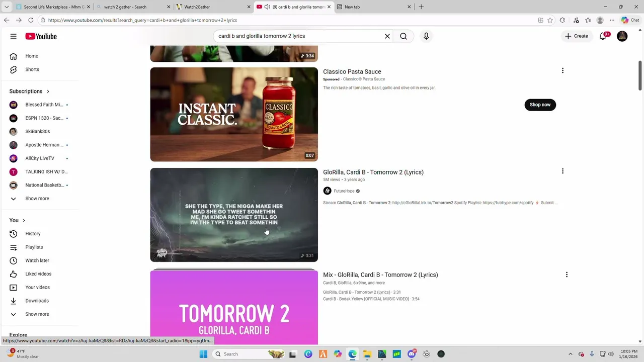Open Edge settings and more ellipsis

pos(612,20)
